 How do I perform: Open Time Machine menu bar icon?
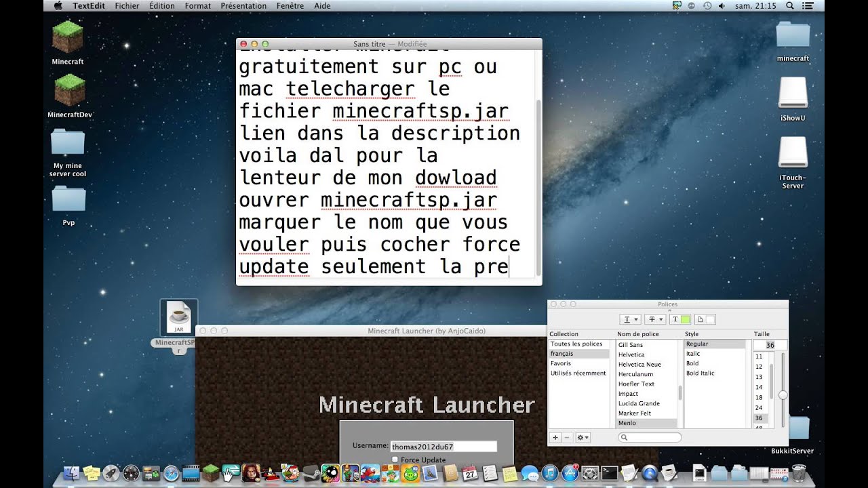coord(707,5)
